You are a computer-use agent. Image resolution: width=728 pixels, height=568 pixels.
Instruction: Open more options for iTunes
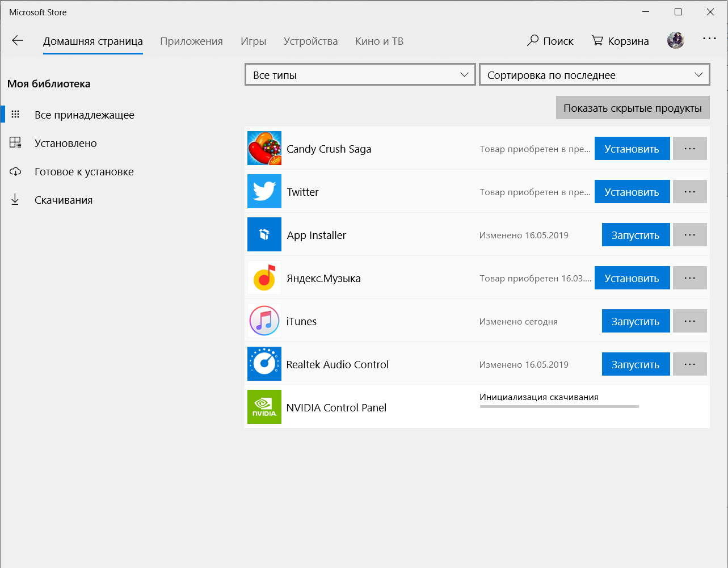pyautogui.click(x=690, y=321)
